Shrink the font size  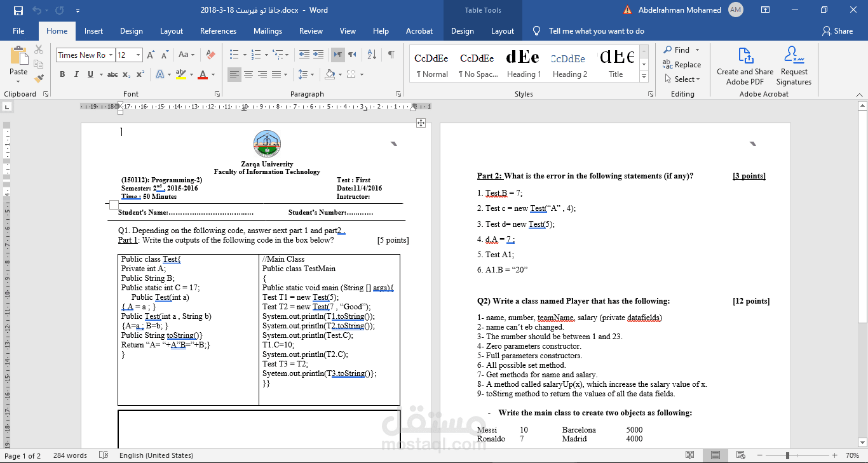click(x=164, y=55)
